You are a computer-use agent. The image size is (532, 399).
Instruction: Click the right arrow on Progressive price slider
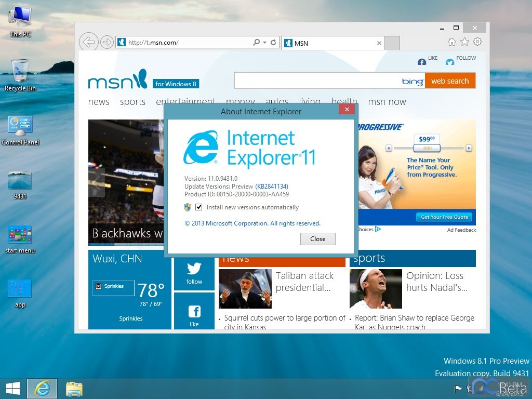(x=469, y=148)
